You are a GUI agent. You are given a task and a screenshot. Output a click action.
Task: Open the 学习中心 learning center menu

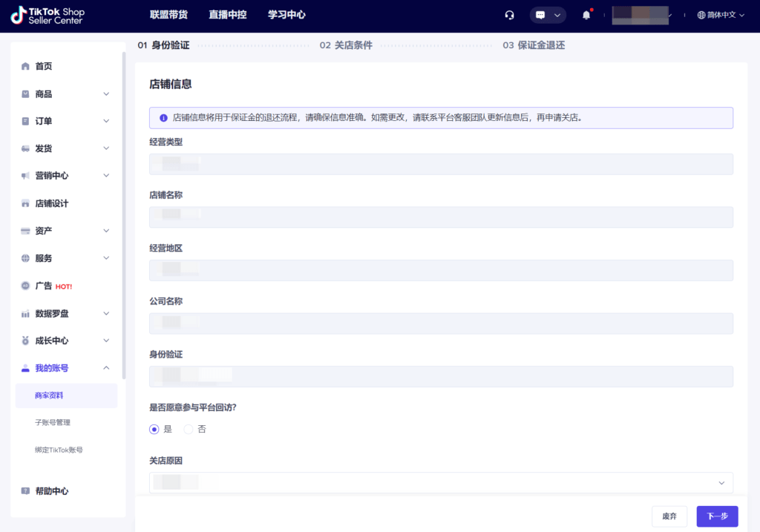[x=286, y=15]
